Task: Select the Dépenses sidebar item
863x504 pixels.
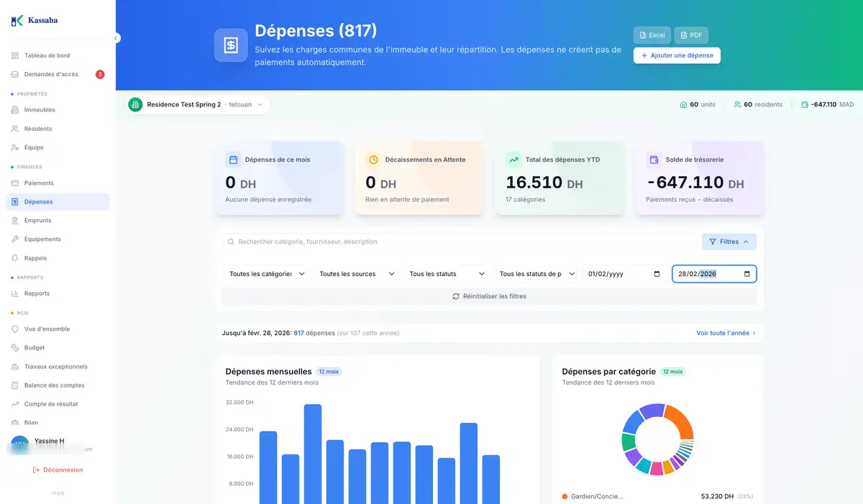Action: (58, 202)
